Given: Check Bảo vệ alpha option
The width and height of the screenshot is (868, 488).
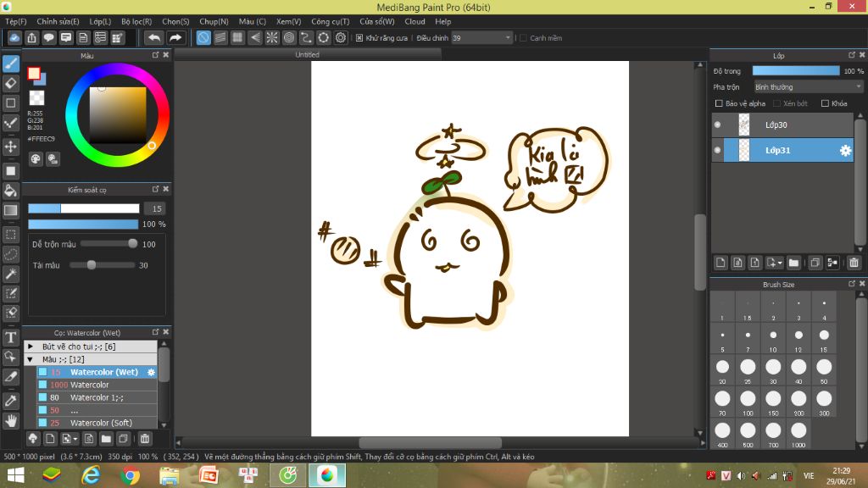Looking at the screenshot, I should point(719,103).
